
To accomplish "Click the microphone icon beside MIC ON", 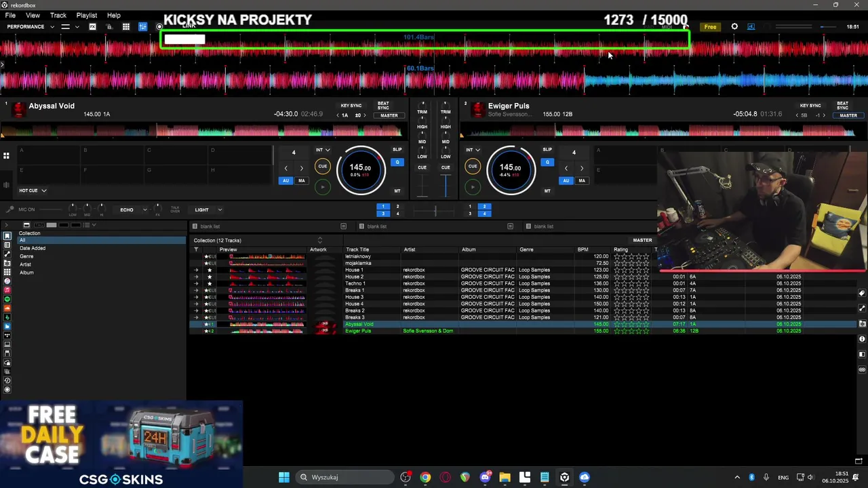I will click(9, 209).
